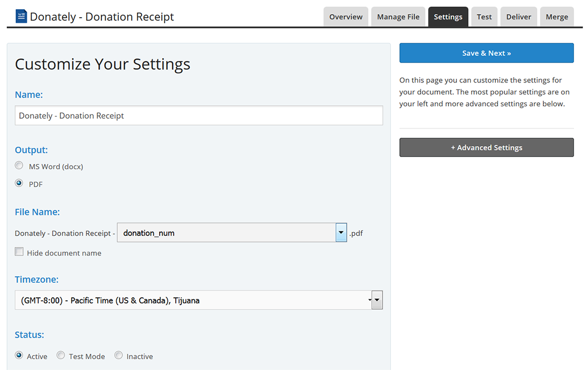Open the Deliver tab
588x370 pixels.
pyautogui.click(x=518, y=17)
